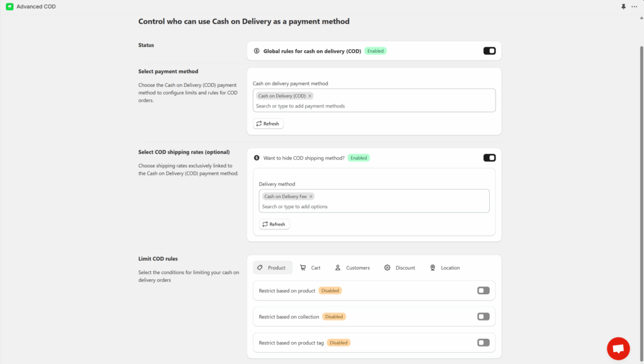Disable Global rules for cash on delivery

(489, 51)
